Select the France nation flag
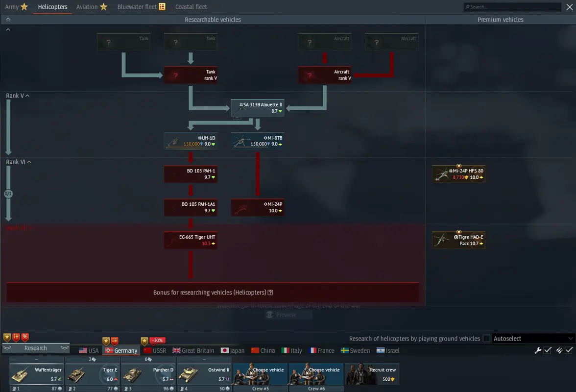The image size is (576, 392). [x=322, y=350]
